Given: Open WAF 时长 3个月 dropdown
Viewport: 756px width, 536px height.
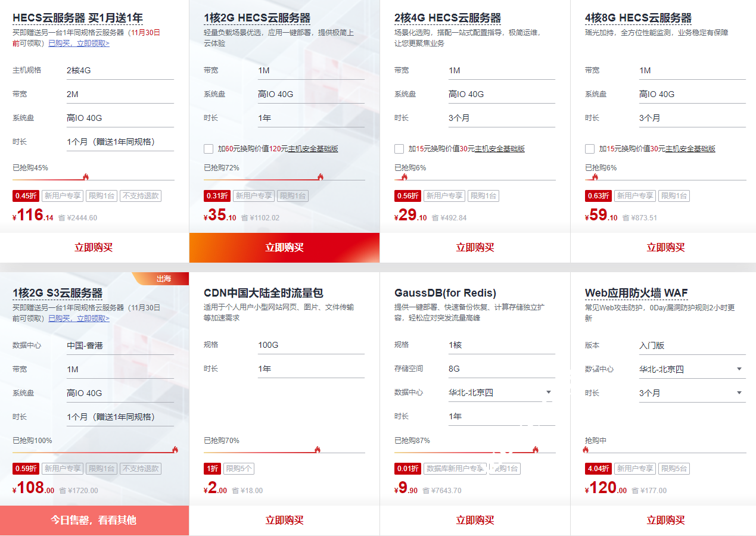Looking at the screenshot, I should [692, 393].
